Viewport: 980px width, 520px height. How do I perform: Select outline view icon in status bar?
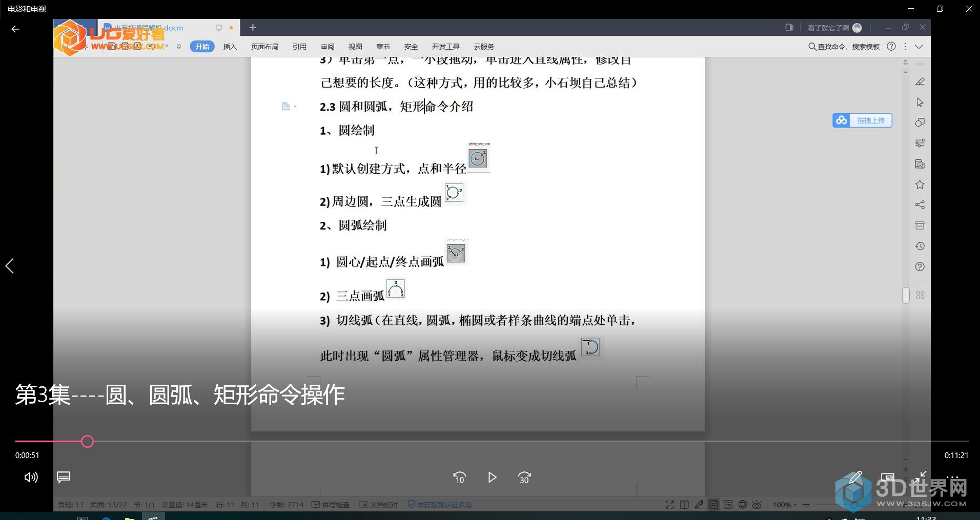pyautogui.click(x=728, y=505)
